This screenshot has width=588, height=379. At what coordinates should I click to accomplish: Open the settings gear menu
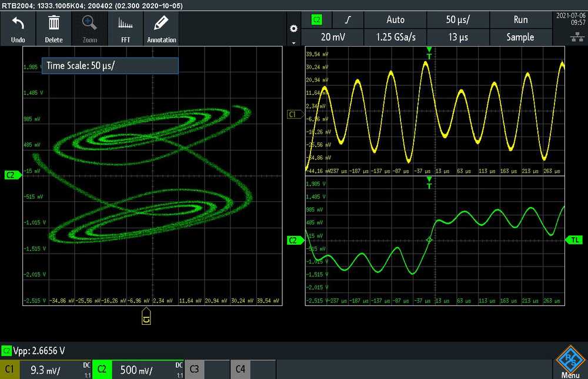(293, 28)
